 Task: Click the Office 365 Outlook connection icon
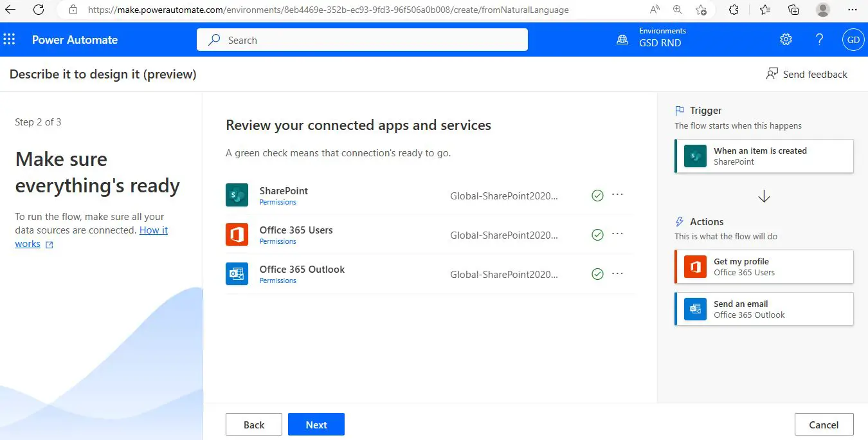[x=237, y=273]
